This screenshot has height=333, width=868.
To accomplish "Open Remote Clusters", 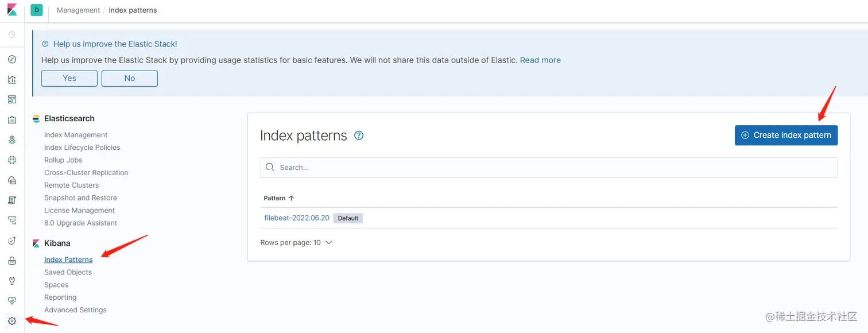I will tap(71, 185).
